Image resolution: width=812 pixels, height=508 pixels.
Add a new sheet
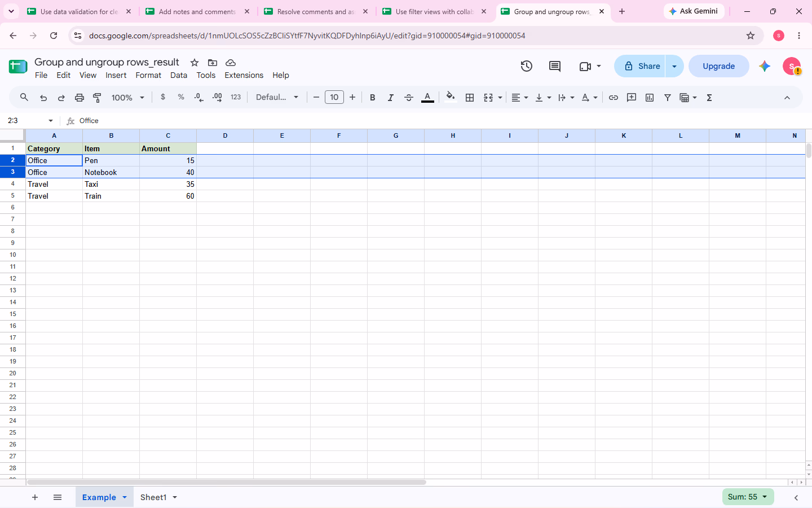(x=35, y=497)
